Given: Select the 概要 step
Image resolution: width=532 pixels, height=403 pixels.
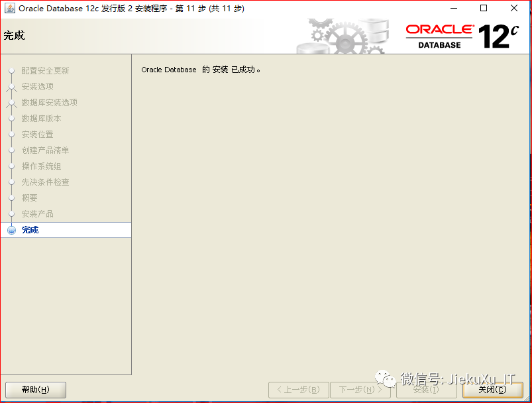Looking at the screenshot, I should click(x=29, y=198).
